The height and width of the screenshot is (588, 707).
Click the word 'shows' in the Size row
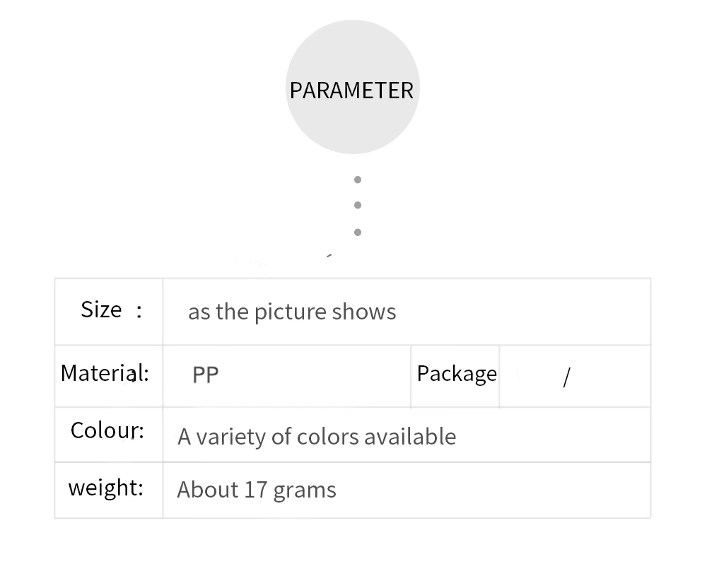pyautogui.click(x=364, y=312)
